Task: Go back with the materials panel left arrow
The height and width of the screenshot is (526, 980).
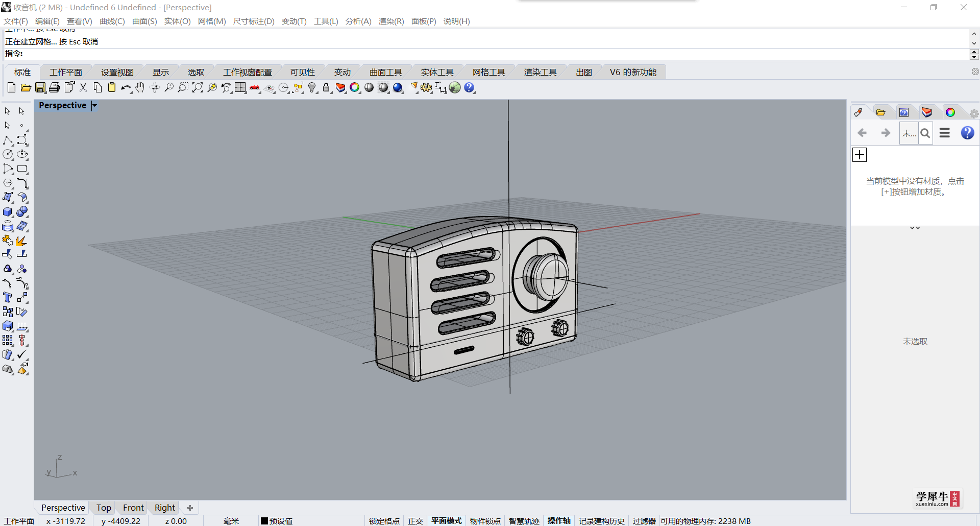Action: (862, 133)
